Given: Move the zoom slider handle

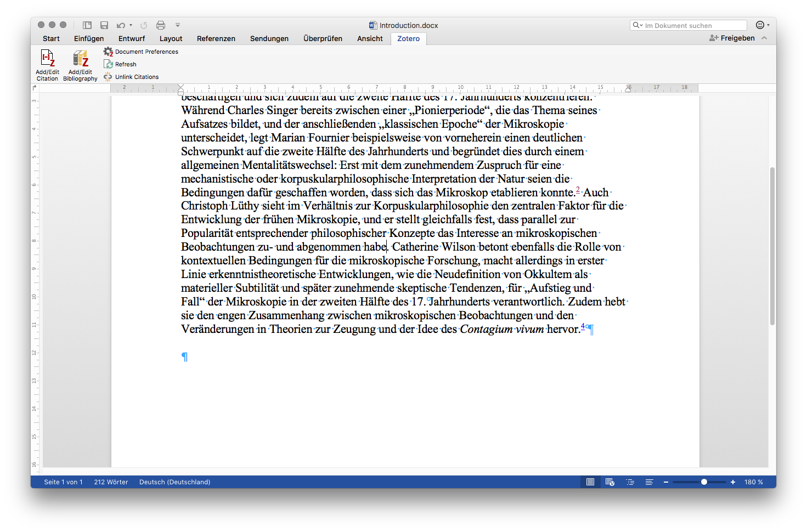Looking at the screenshot, I should coord(704,482).
